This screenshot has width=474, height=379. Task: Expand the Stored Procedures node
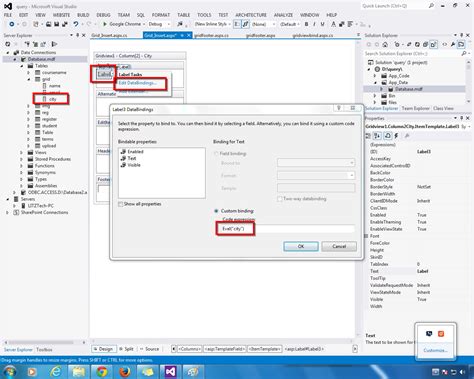[x=22, y=159]
